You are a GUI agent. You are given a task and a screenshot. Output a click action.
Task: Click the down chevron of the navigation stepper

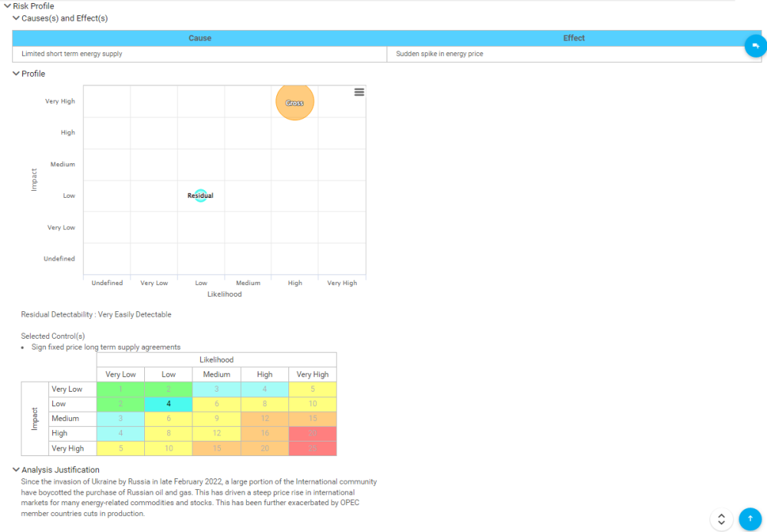point(721,523)
